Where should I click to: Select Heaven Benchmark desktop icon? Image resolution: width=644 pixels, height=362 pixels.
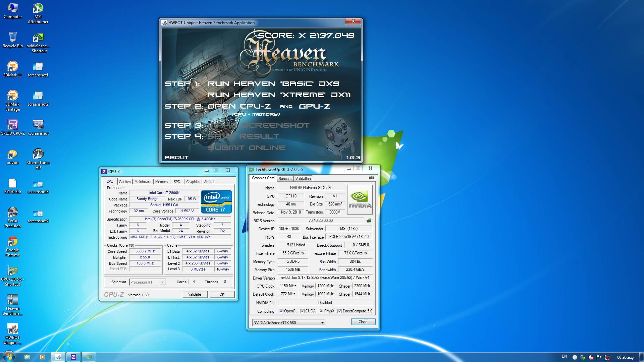13,305
